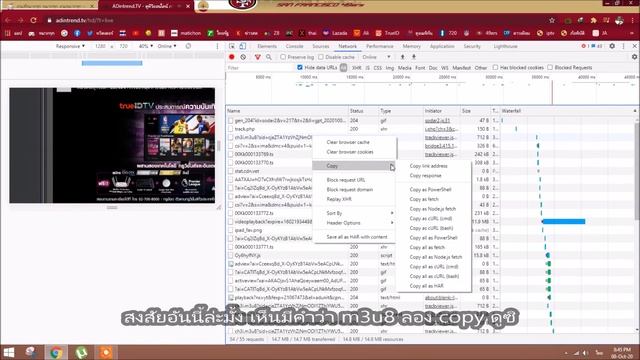640x360 pixels.
Task: Open device toolbar more options
Action: coord(217,46)
